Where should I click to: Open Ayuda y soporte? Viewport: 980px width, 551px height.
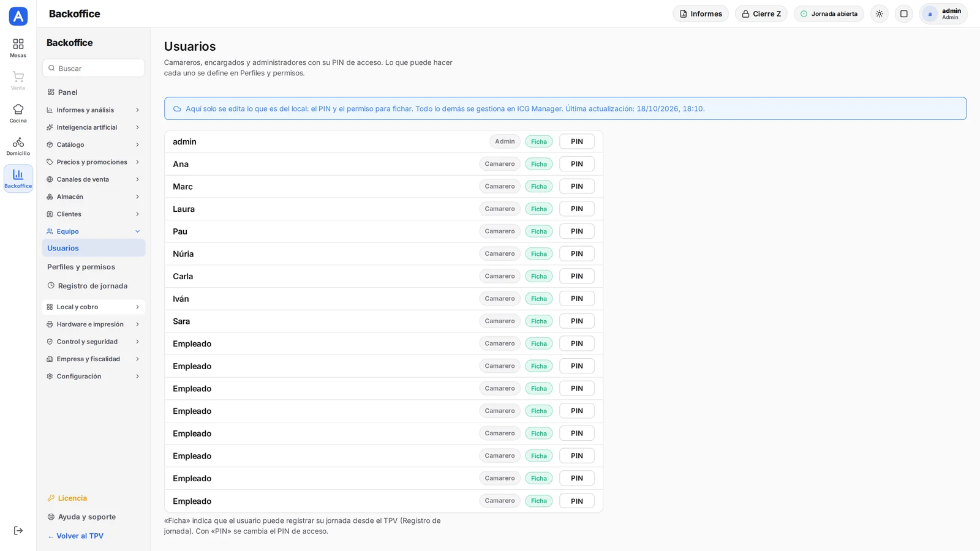tap(94, 517)
